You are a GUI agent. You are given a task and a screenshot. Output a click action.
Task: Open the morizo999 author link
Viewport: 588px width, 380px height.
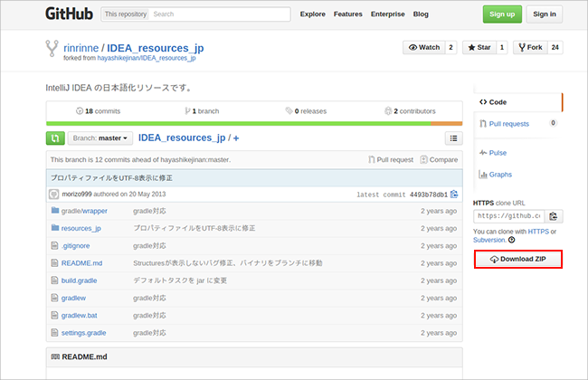[x=77, y=195]
